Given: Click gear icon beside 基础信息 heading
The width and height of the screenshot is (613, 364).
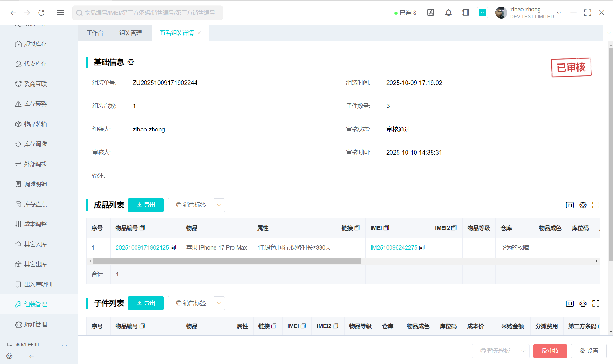Looking at the screenshot, I should point(131,62).
